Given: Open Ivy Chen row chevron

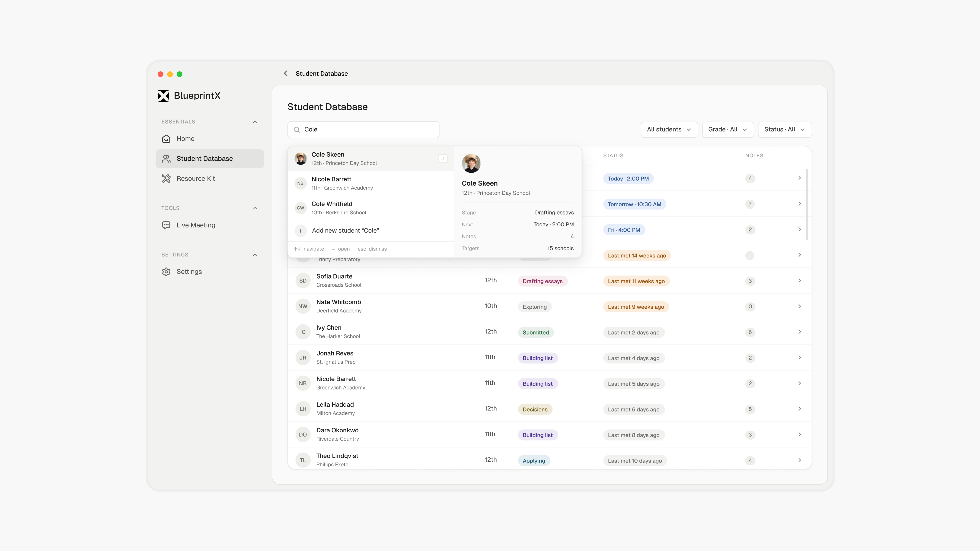Looking at the screenshot, I should point(800,332).
